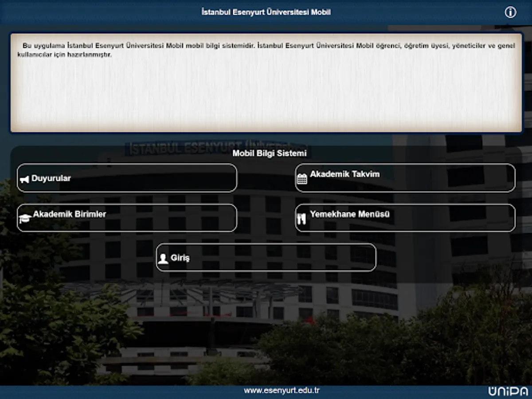This screenshot has width=532, height=399.
Task: Click the graduation cap icon beside Akademik Birimler
Action: click(x=25, y=219)
